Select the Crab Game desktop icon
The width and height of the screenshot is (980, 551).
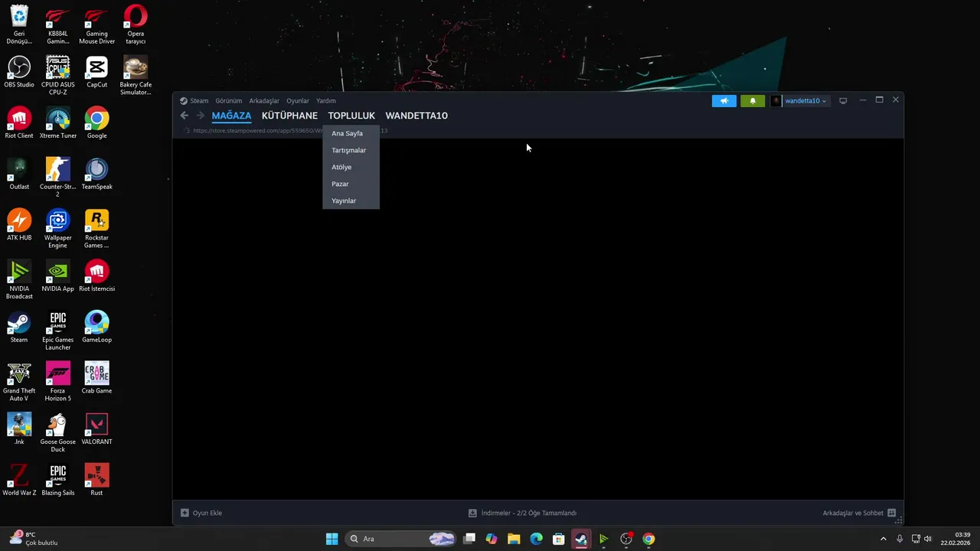(x=96, y=378)
